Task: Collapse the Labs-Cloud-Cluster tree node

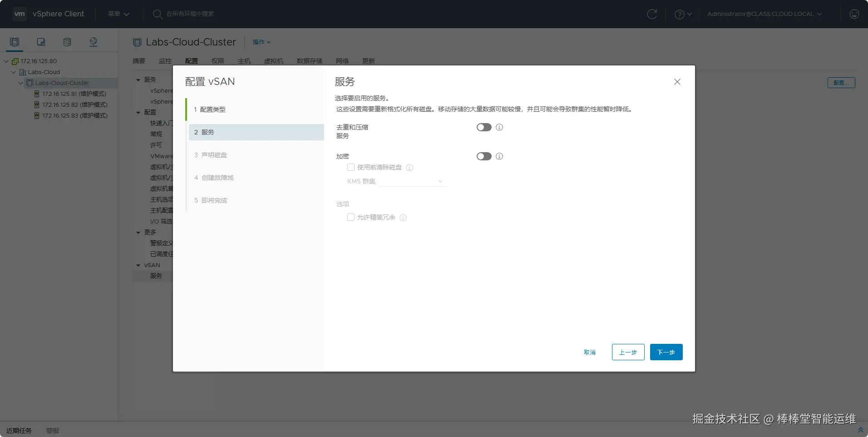Action: point(21,83)
